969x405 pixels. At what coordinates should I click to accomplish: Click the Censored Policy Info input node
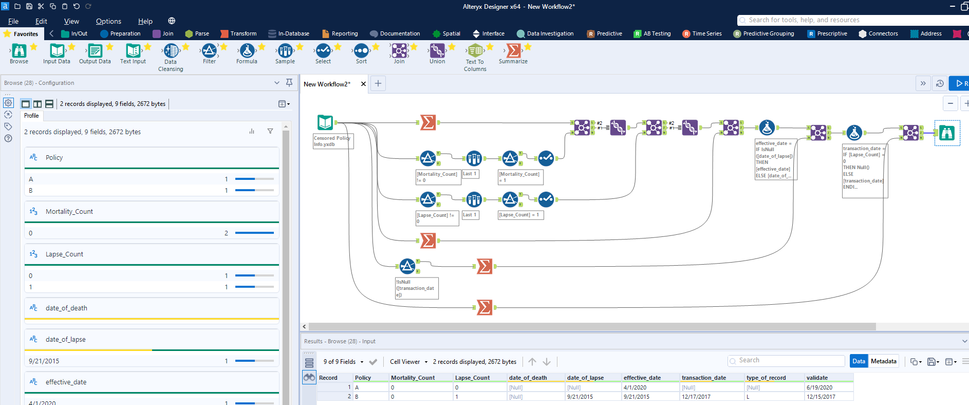(326, 123)
